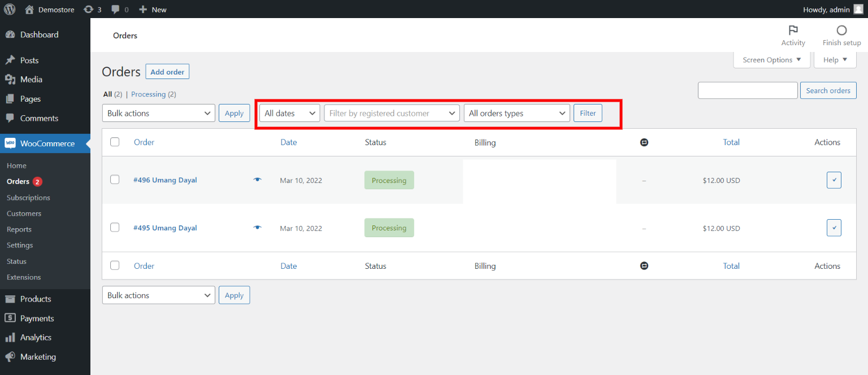This screenshot has height=375, width=868.
Task: Open Subscriptions submenu item
Action: (x=28, y=198)
